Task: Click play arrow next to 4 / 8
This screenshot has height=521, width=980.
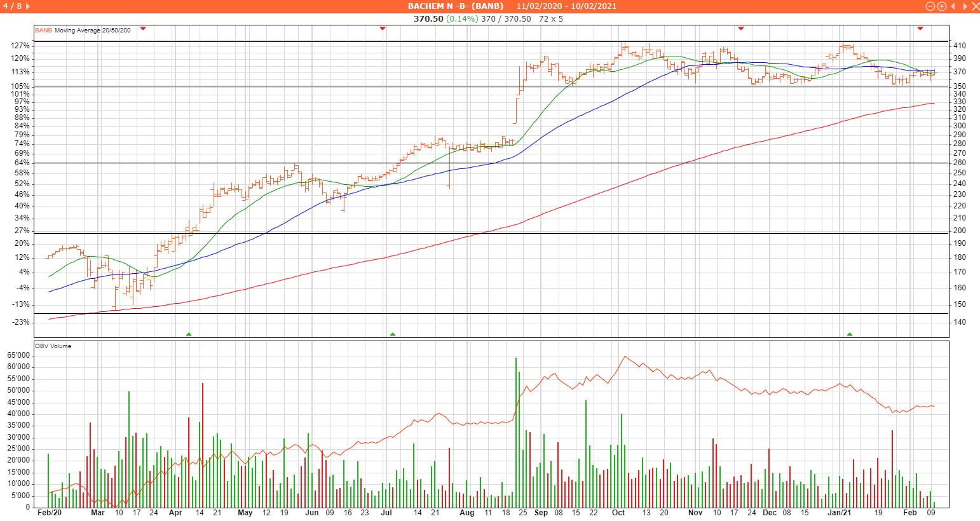Action: [x=27, y=6]
